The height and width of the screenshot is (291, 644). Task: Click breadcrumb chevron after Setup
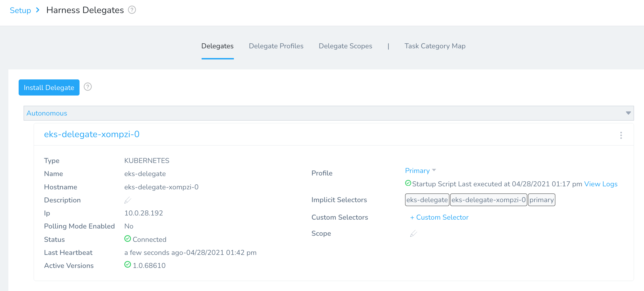38,10
